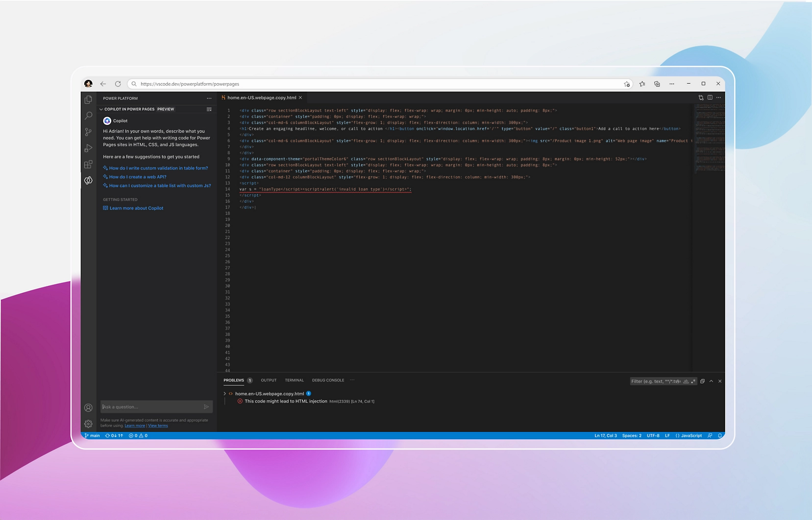The image size is (812, 520).
Task: Open the Manage gear in activity bar
Action: pos(88,424)
